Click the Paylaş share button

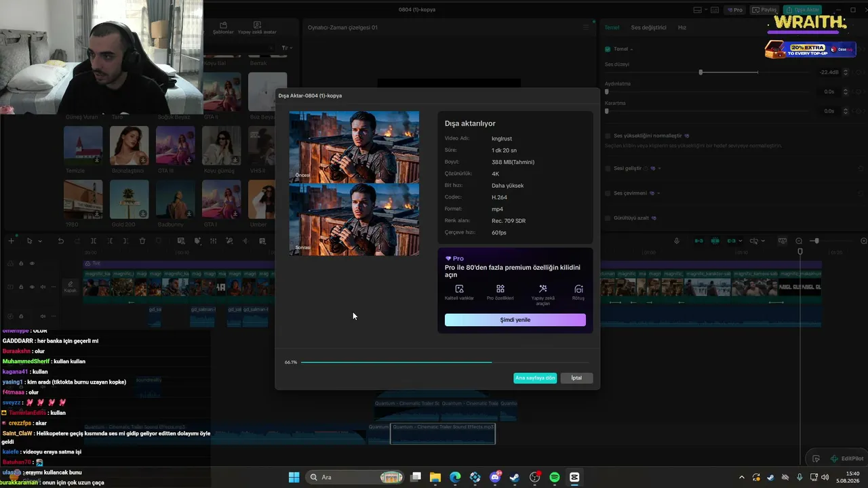pyautogui.click(x=765, y=10)
